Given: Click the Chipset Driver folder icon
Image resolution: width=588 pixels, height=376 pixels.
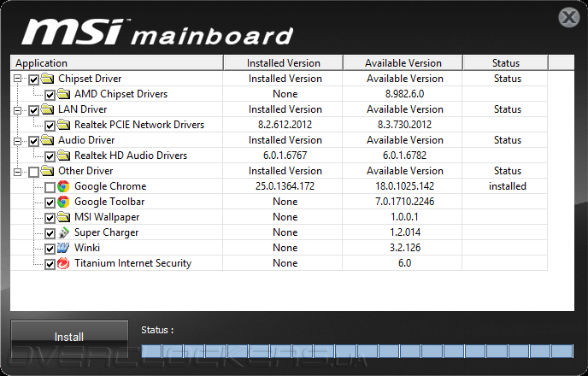Looking at the screenshot, I should pos(47,79).
